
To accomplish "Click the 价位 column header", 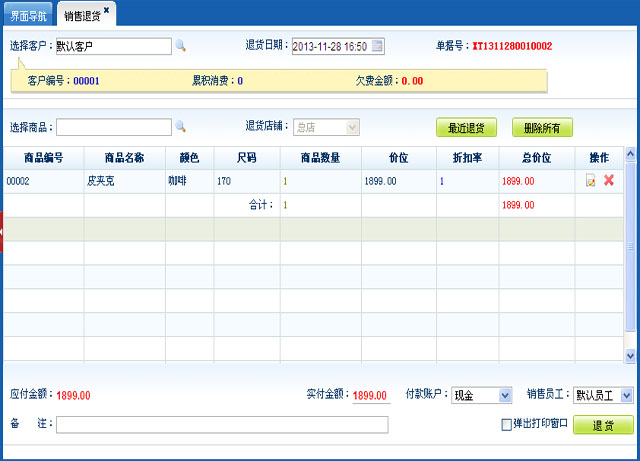I will click(x=398, y=158).
